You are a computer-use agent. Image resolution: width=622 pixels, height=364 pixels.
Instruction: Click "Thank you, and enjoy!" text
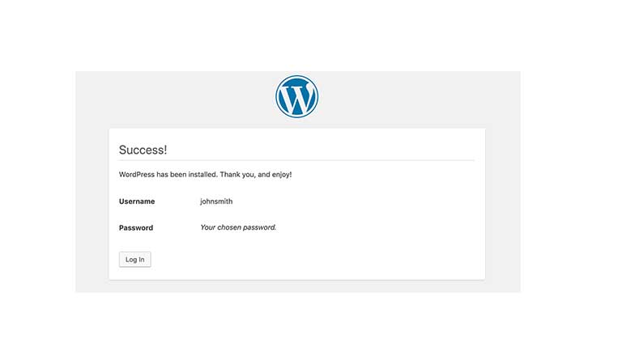pos(256,174)
